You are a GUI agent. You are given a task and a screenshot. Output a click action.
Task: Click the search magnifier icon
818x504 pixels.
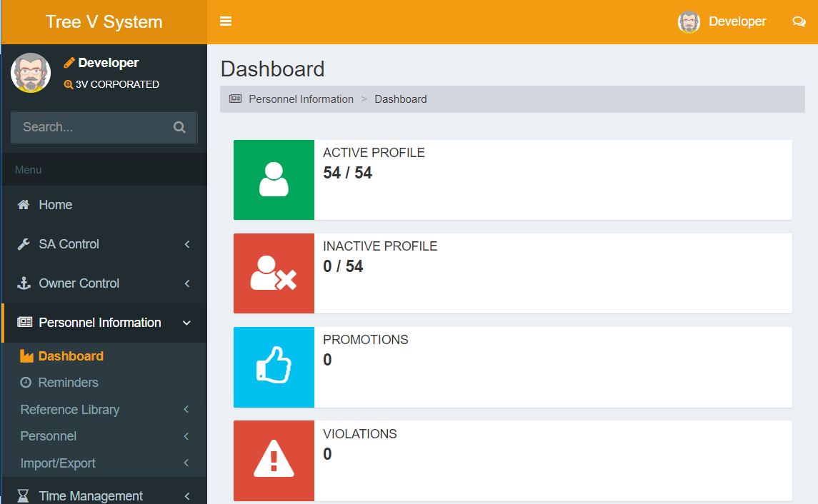coord(179,127)
